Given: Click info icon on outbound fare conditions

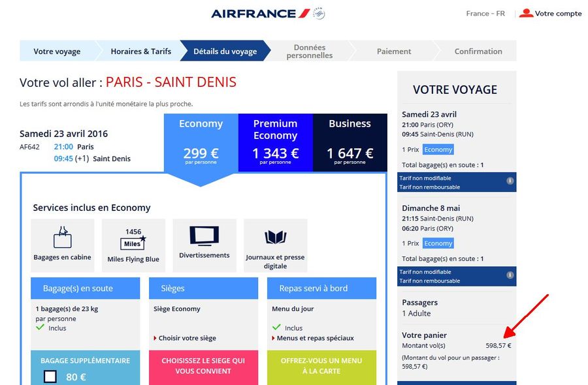Looking at the screenshot, I should point(510,181).
